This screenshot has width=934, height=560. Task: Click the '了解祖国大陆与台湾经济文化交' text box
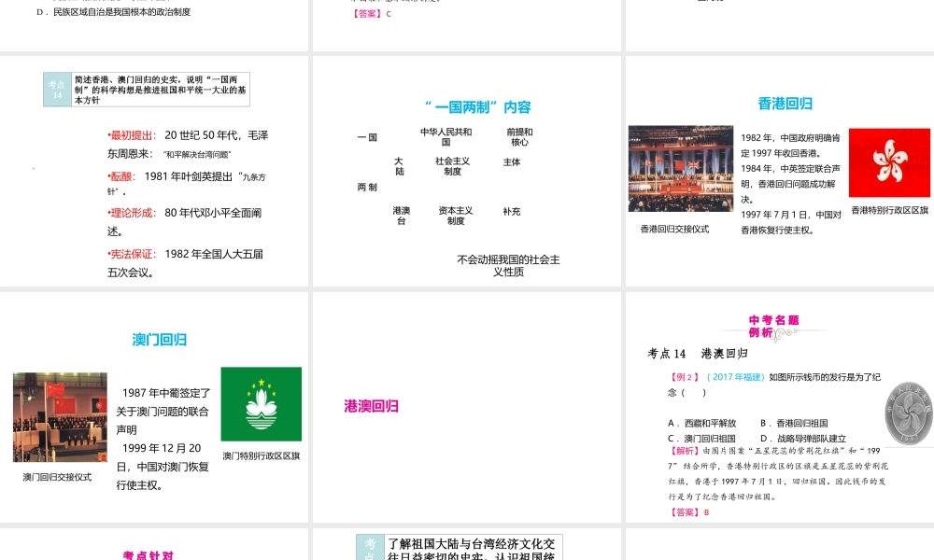(471, 544)
